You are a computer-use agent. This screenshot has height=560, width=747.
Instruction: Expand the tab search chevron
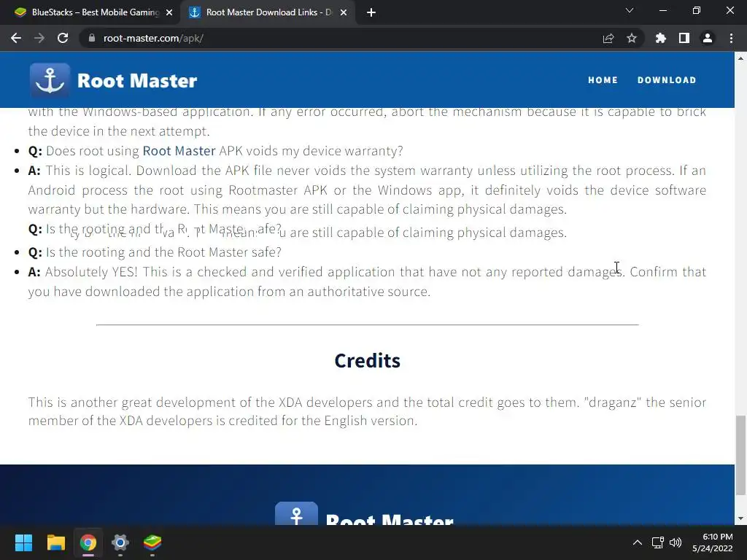point(630,10)
